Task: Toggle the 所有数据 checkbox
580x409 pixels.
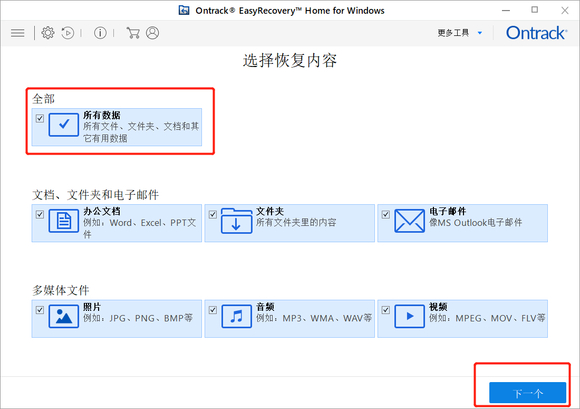Action: pos(40,118)
